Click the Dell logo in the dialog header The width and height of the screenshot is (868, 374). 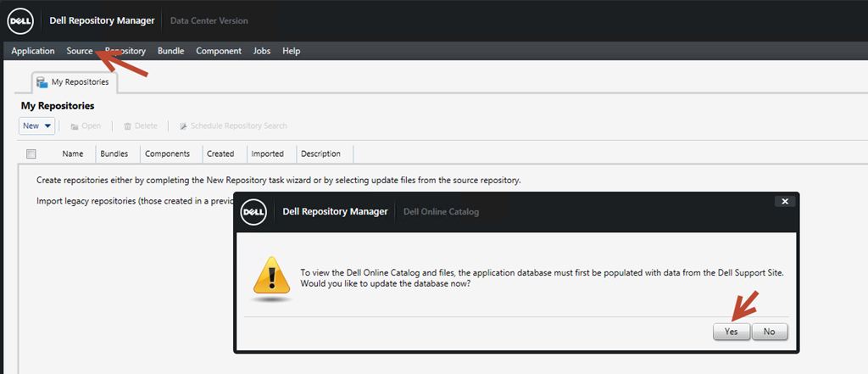pos(254,212)
